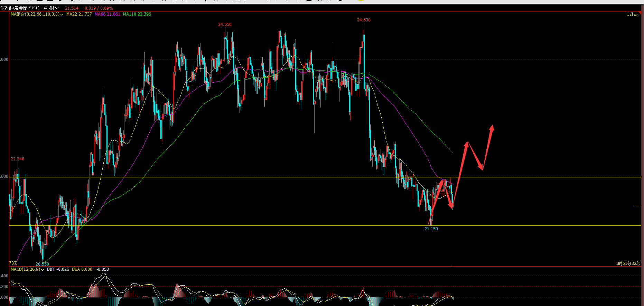Click the DIFF -0.026 value
The height and width of the screenshot is (306, 644).
[x=58, y=269]
